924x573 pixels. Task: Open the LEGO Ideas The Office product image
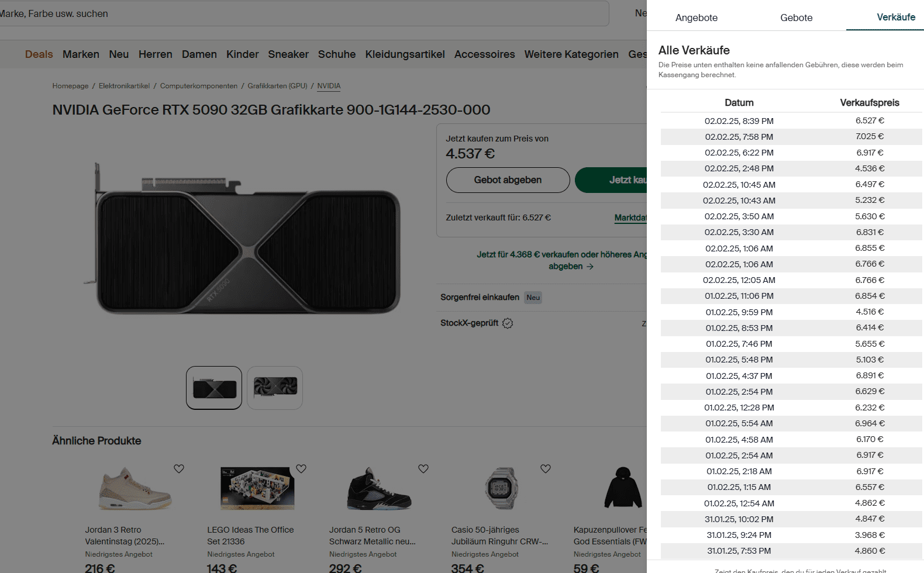257,489
